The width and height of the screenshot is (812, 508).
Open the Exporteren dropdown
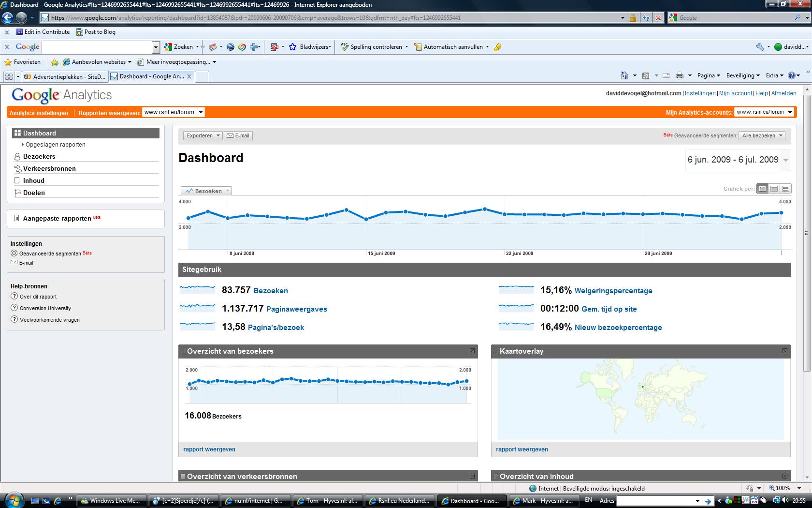tap(203, 135)
